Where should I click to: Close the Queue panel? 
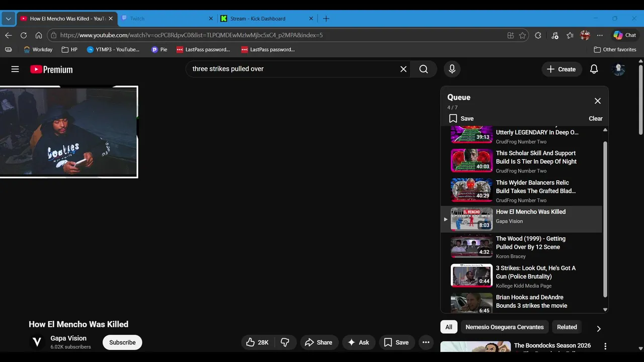coord(598,101)
